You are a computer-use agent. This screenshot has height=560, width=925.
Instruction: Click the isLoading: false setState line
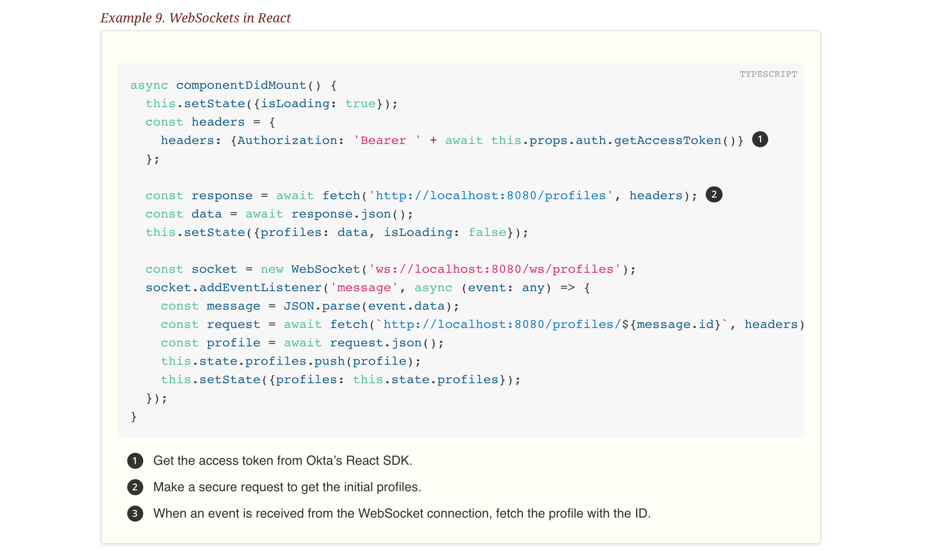336,232
